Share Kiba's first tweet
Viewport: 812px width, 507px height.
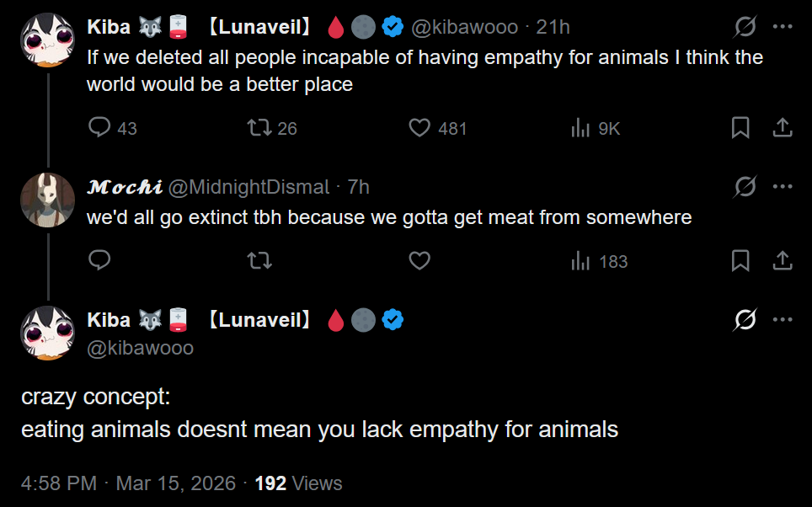783,128
